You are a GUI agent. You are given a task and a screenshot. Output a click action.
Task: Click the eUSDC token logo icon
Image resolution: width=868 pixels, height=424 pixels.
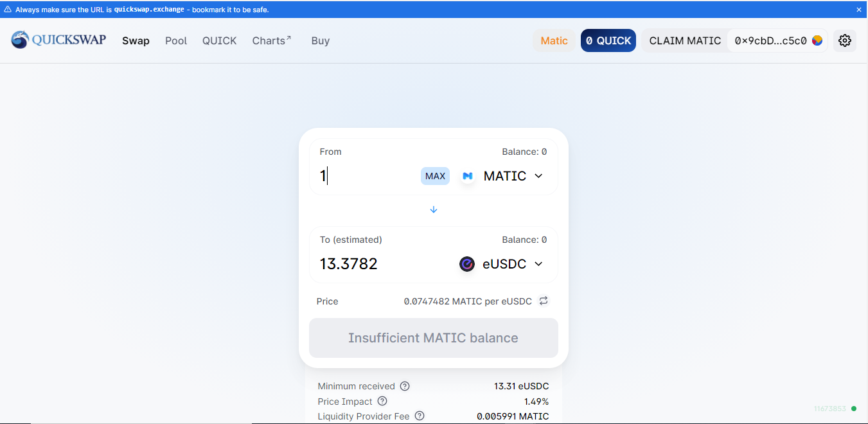(467, 264)
